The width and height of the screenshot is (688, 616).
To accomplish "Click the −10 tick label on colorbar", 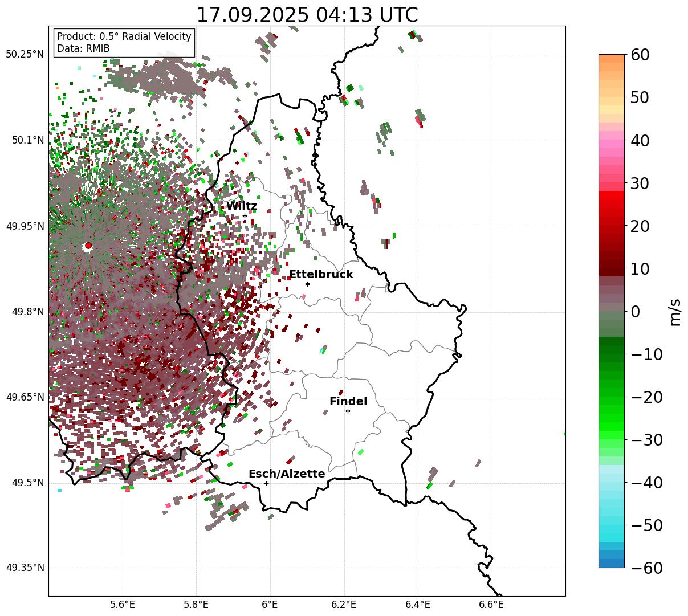I will (646, 354).
